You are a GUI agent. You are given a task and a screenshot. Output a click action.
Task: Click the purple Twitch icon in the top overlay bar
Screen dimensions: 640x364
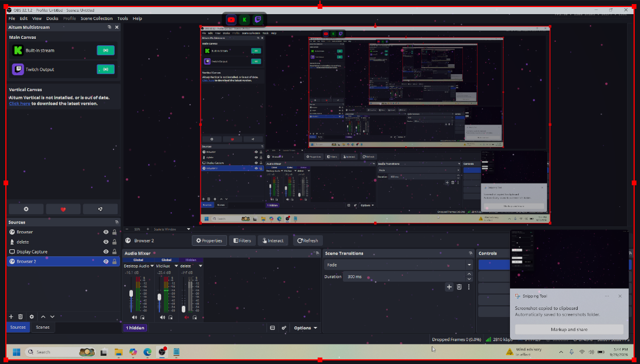click(258, 19)
